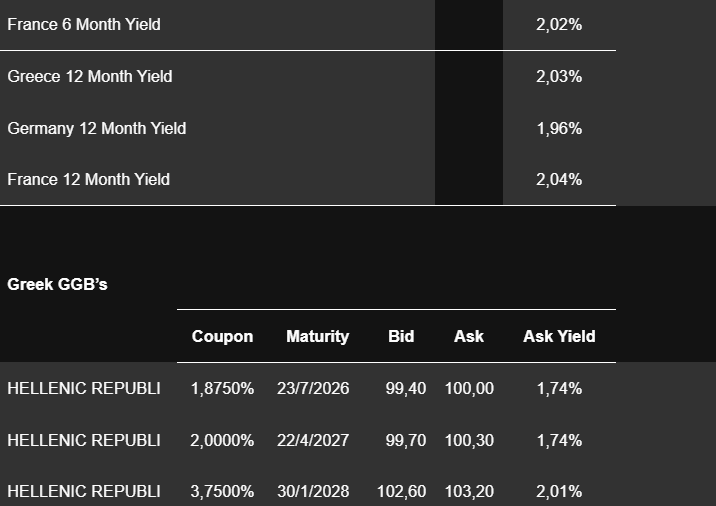The width and height of the screenshot is (716, 506).
Task: Click the 1,96% Germany yield value
Action: click(x=559, y=128)
